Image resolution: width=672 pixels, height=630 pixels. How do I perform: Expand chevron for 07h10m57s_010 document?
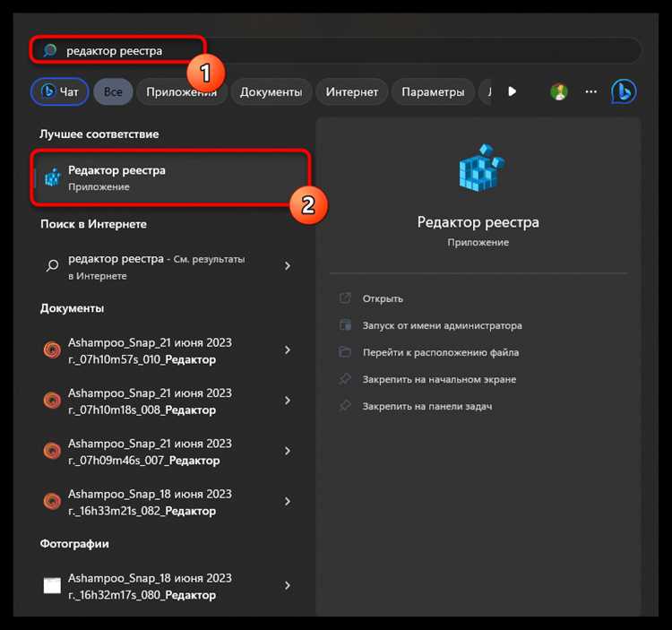tap(288, 350)
